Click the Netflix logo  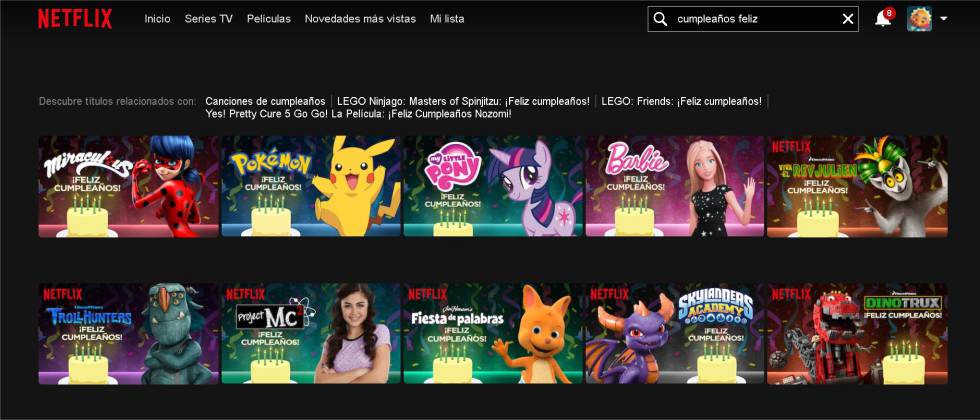[x=75, y=19]
